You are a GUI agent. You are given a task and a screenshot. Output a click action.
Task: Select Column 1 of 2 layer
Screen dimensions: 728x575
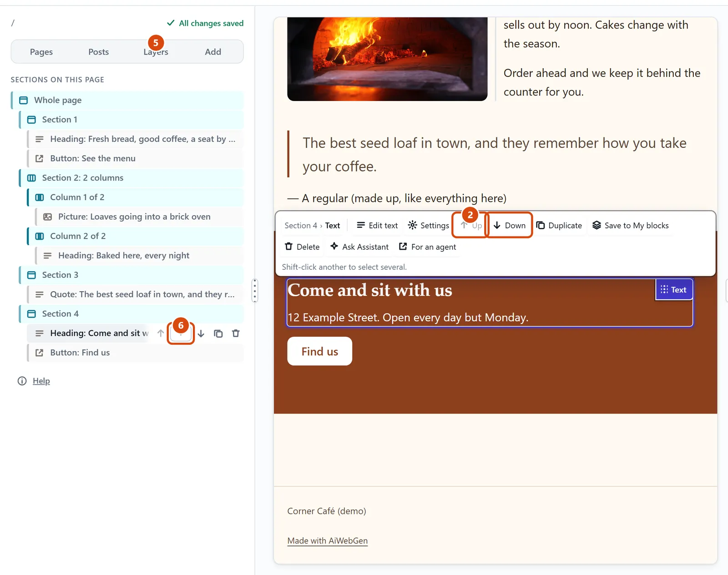[136, 197]
